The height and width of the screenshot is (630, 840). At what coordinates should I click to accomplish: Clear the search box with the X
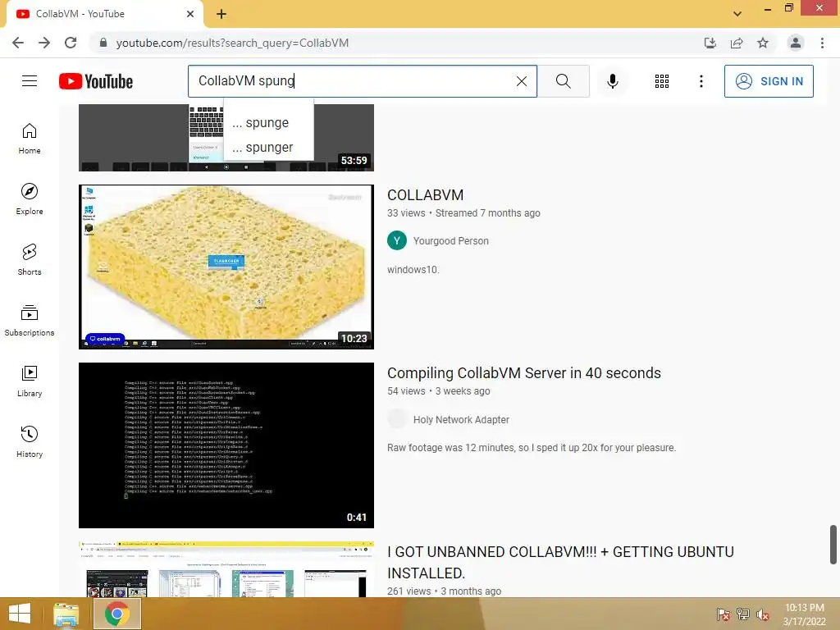[x=521, y=81]
